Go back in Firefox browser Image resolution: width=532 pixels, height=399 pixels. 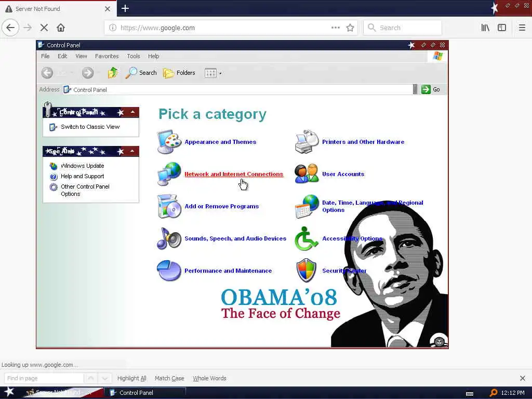tap(10, 28)
